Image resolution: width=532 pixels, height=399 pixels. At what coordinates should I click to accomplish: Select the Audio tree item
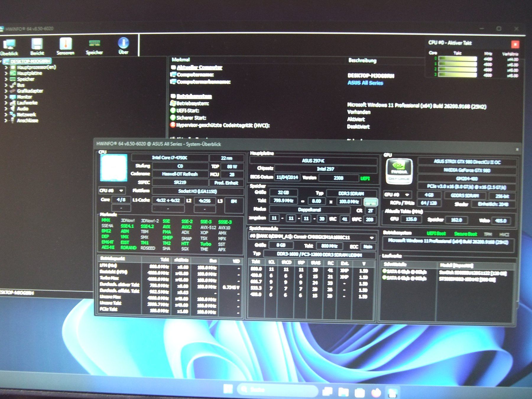[x=22, y=109]
